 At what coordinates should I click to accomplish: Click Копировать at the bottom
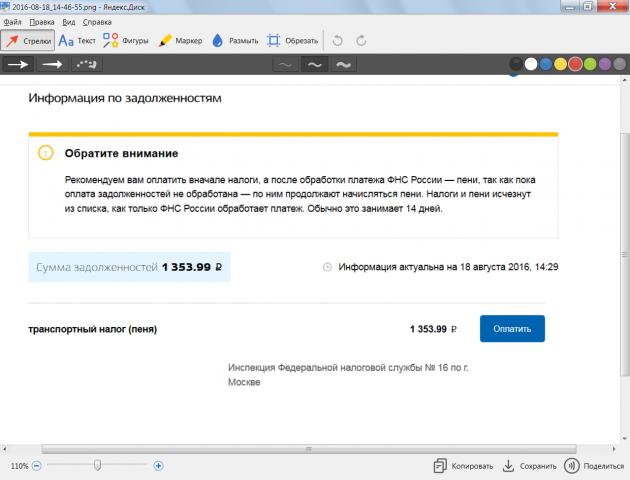coord(463,466)
